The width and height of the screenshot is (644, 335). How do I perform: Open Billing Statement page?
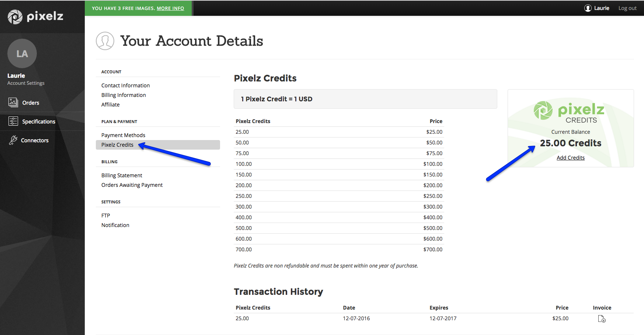122,175
